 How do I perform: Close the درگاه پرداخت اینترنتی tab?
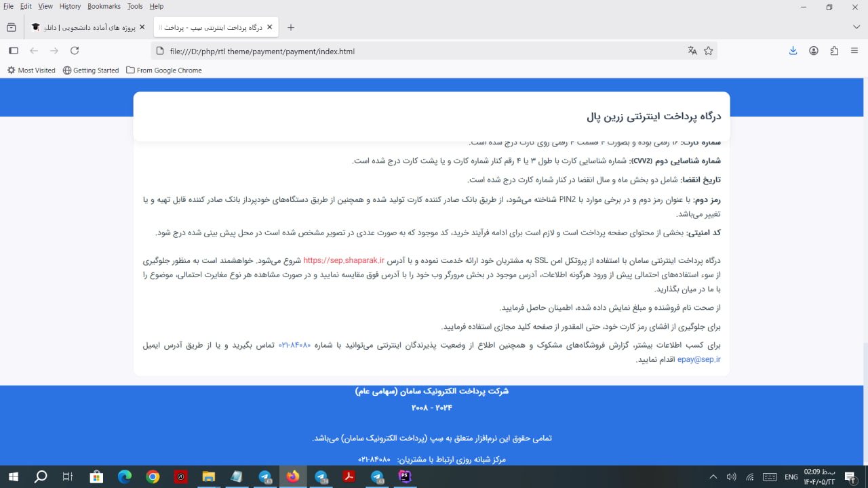tap(269, 27)
